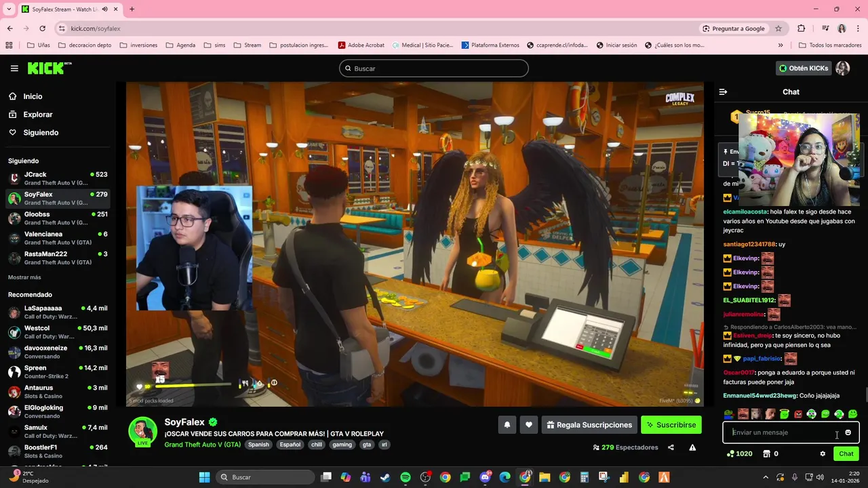The width and height of the screenshot is (868, 488).
Task: Open Todos los marcadores folder
Action: 829,45
